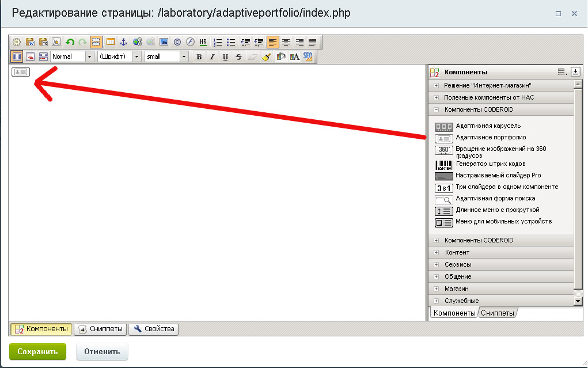Screen dimensions: 588x368
Task: Click the insert image icon
Action: coord(164,42)
